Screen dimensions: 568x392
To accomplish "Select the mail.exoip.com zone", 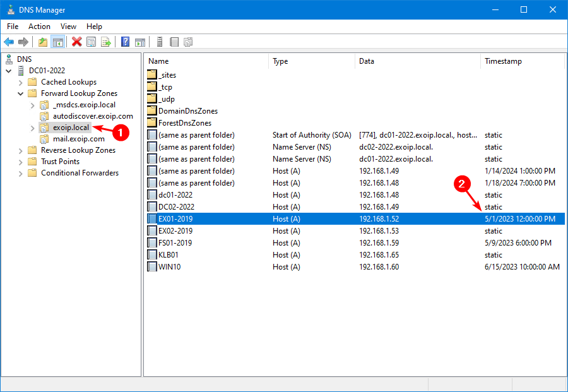I will (x=79, y=139).
